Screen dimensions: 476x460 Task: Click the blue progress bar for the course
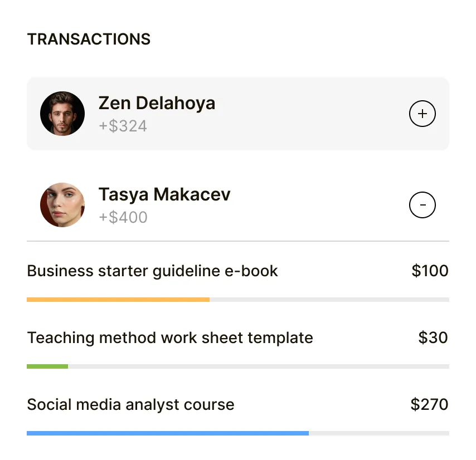(x=167, y=433)
